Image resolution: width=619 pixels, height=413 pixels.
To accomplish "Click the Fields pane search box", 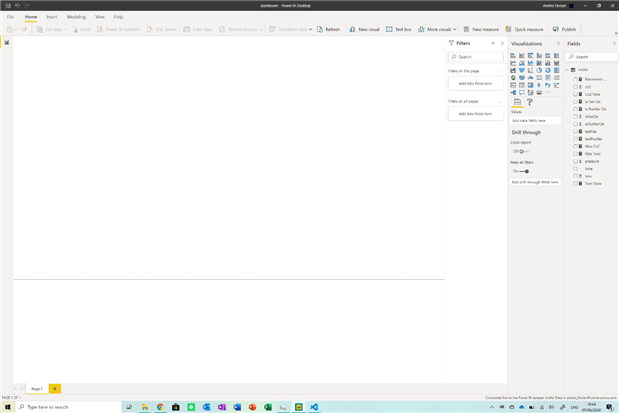I will click(x=591, y=57).
